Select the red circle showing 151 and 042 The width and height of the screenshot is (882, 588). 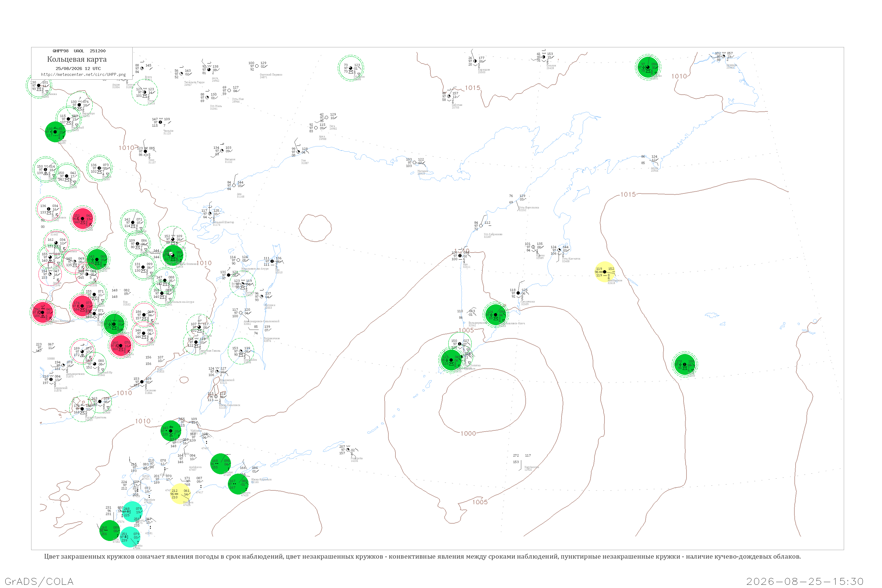[83, 219]
